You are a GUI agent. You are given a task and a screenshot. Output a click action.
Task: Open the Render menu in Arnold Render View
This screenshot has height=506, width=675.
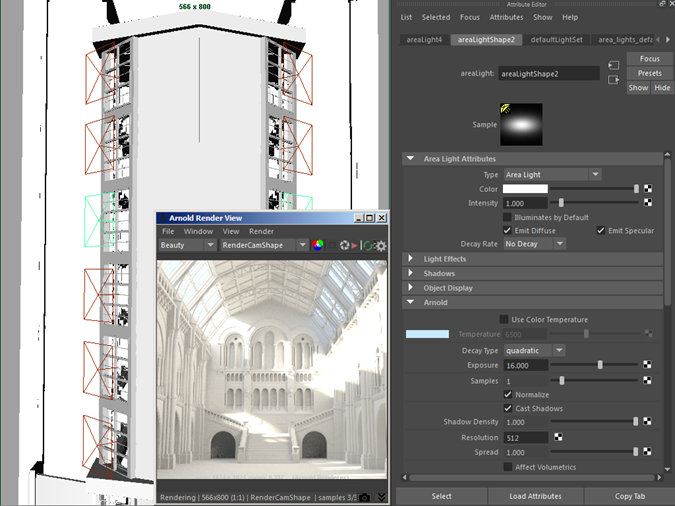261,231
